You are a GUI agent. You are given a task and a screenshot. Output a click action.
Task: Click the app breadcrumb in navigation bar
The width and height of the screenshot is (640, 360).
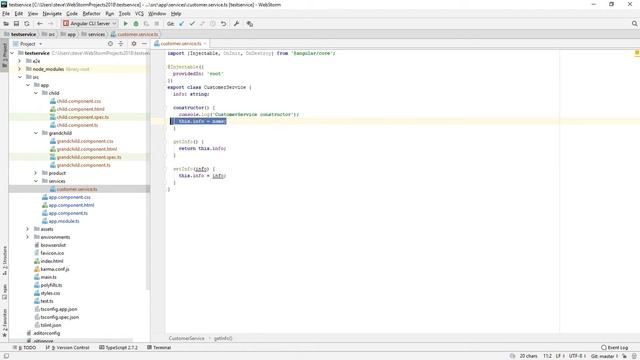(x=68, y=34)
